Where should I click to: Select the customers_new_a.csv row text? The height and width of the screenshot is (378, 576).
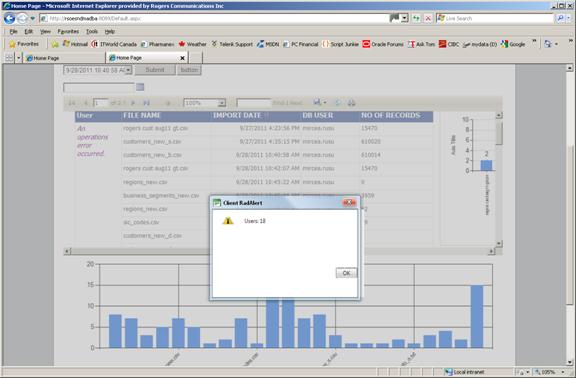click(152, 142)
